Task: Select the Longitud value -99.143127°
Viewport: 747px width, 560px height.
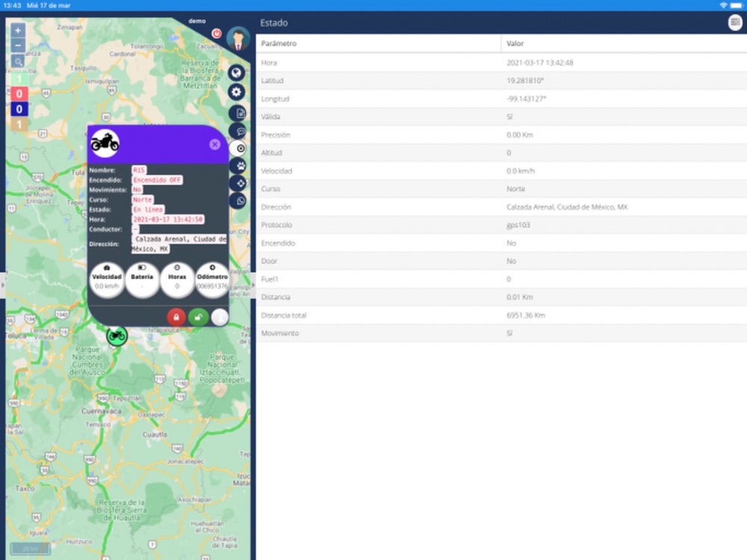Action: (527, 99)
